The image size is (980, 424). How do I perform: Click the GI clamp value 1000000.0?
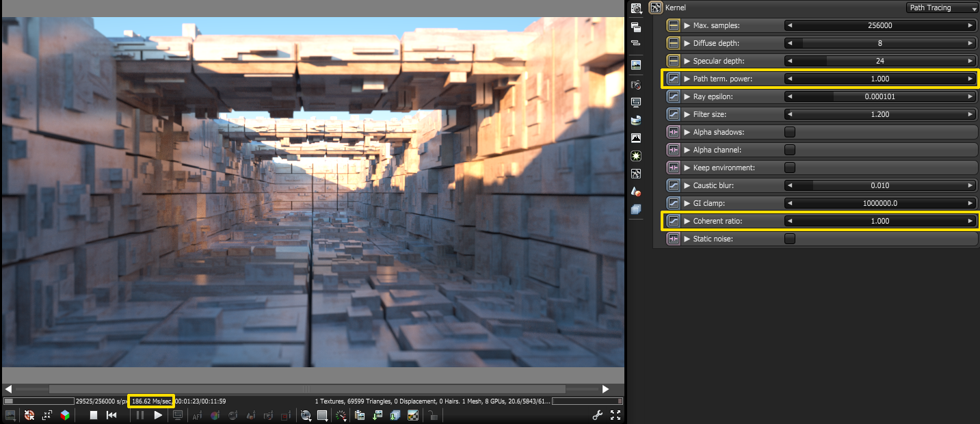[879, 203]
